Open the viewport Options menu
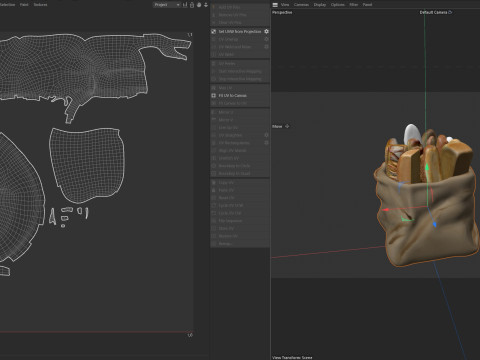The width and height of the screenshot is (480, 360). 338,5
